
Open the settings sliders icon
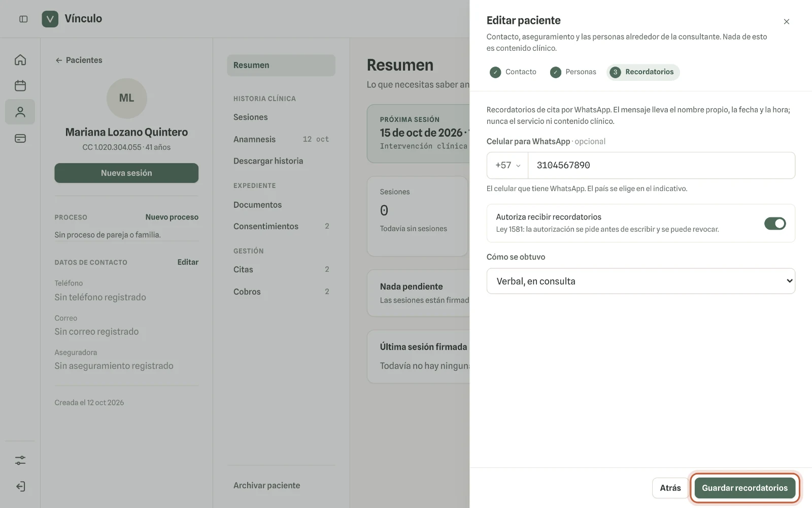click(20, 460)
